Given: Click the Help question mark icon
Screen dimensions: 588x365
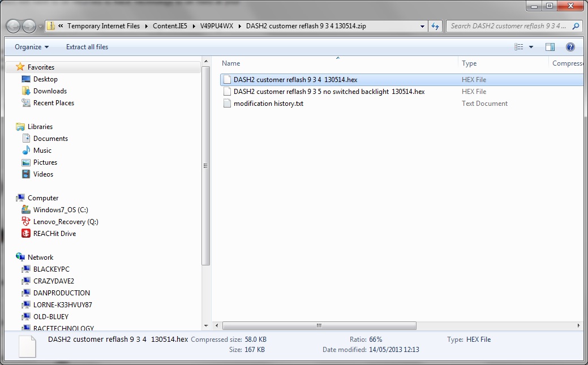Looking at the screenshot, I should 570,47.
